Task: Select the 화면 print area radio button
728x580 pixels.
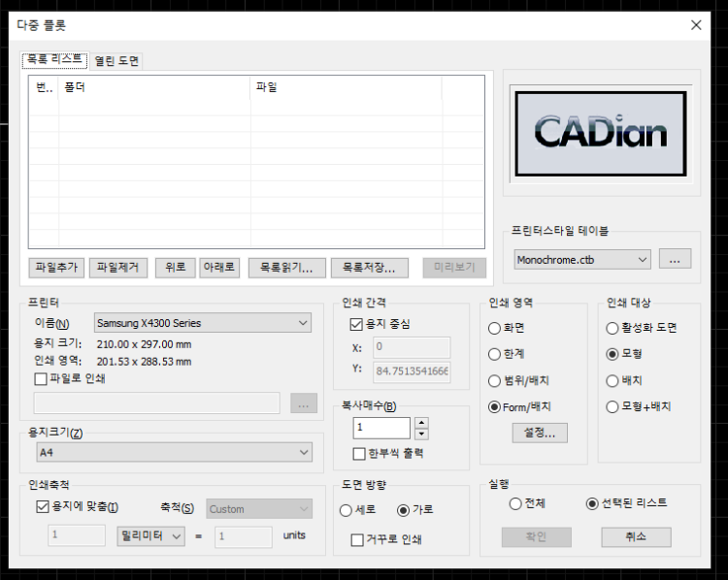Action: (494, 329)
